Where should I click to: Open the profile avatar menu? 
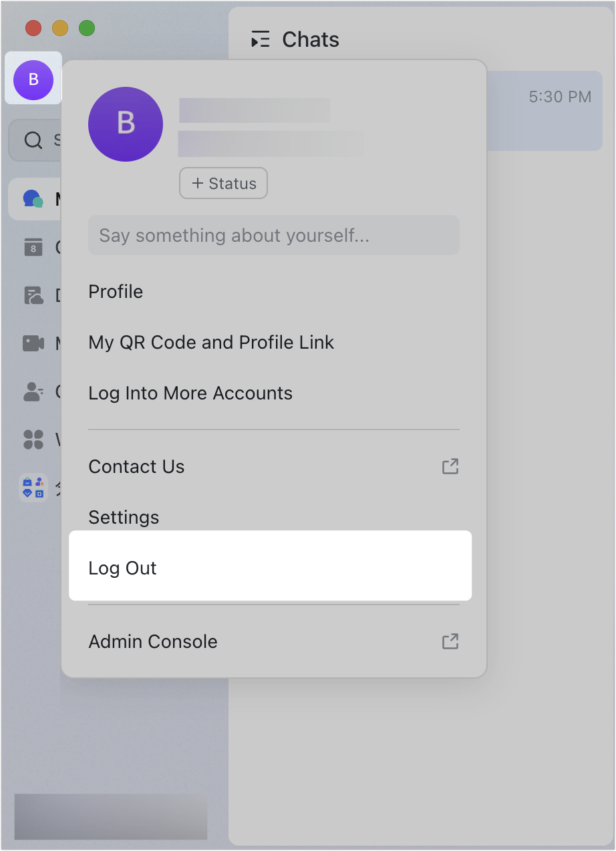click(33, 79)
